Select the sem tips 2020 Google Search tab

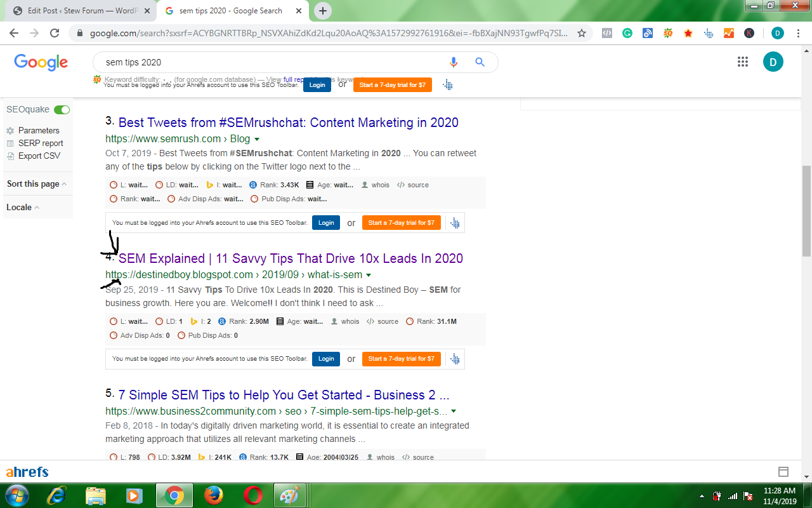pyautogui.click(x=232, y=11)
